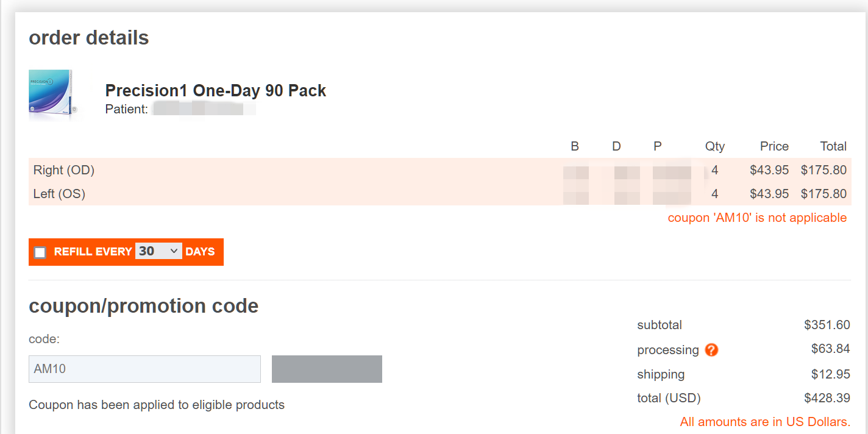This screenshot has height=434, width=868.
Task: Open the refill days dropdown showing 30
Action: pos(158,251)
